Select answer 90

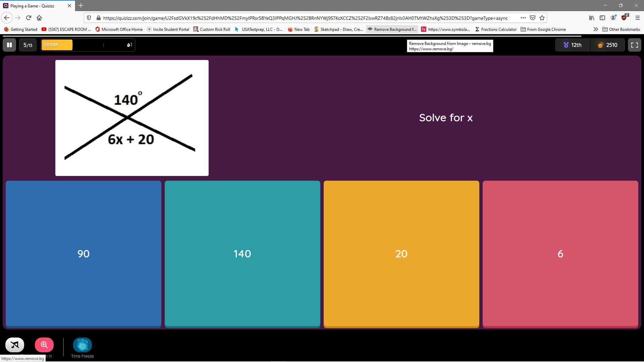[83, 254]
